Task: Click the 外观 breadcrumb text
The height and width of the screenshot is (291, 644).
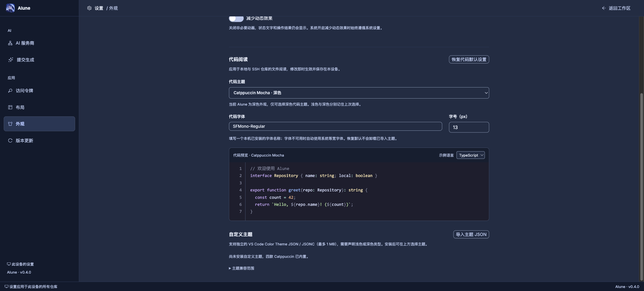Action: [113, 8]
